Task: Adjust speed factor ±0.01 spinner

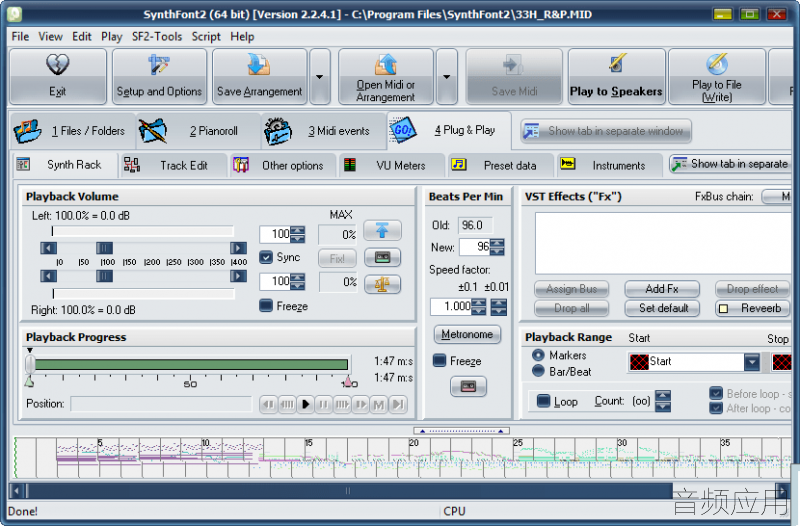Action: point(498,307)
